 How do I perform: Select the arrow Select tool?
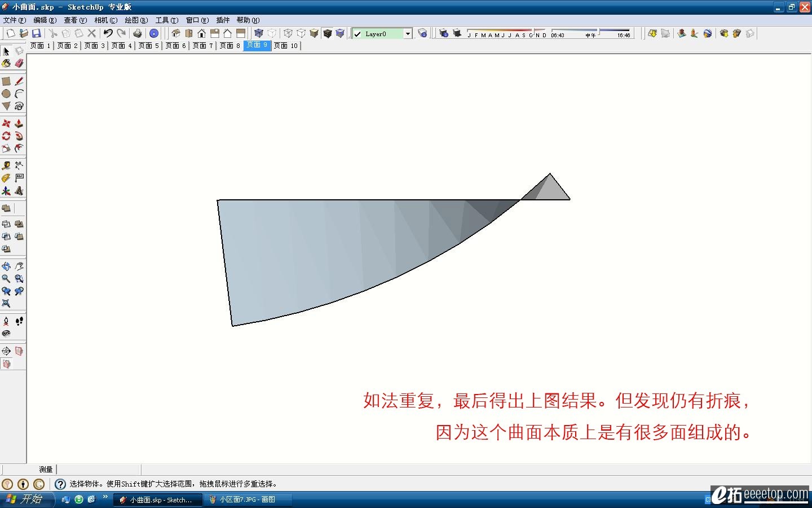pyautogui.click(x=6, y=51)
